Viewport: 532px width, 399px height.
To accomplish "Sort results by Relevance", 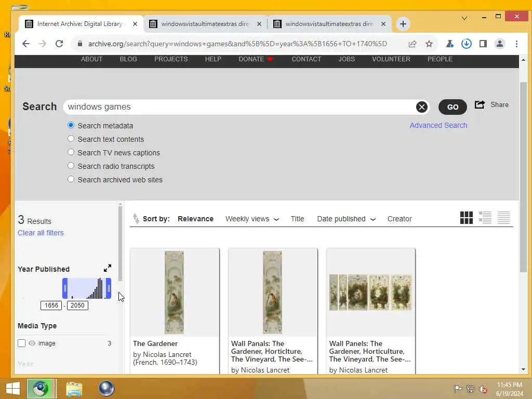I will [x=195, y=219].
